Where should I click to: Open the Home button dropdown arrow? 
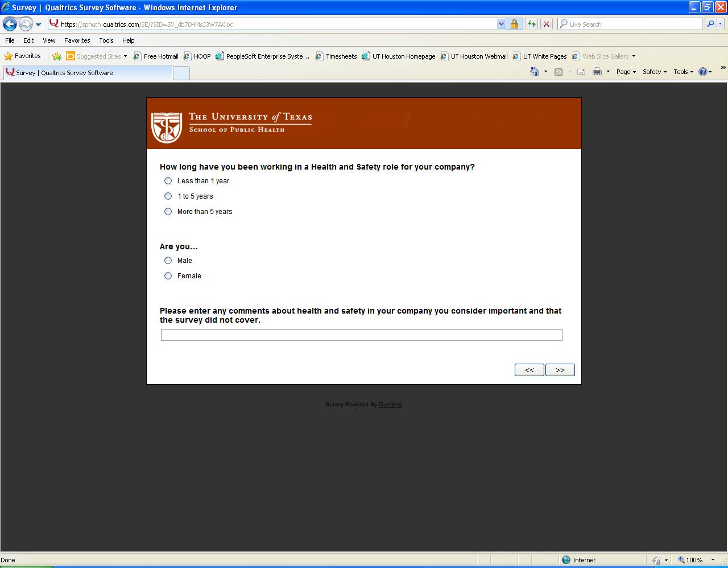pyautogui.click(x=545, y=72)
